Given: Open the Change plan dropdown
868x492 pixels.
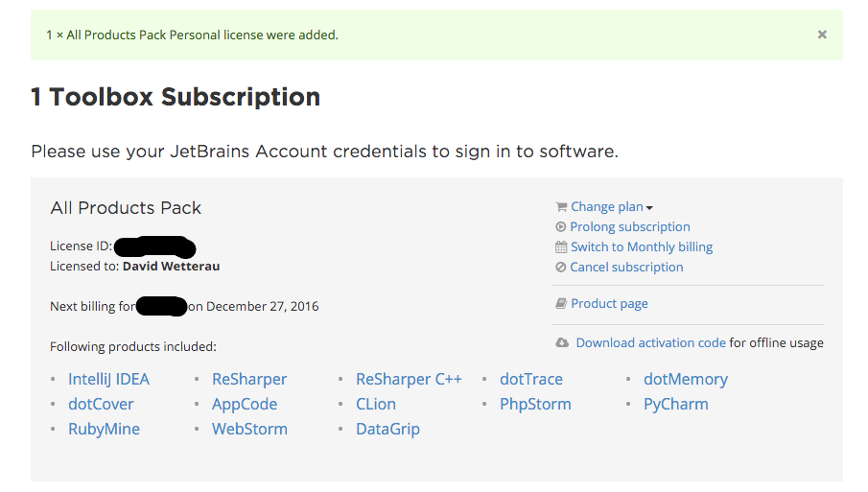Looking at the screenshot, I should 612,207.
